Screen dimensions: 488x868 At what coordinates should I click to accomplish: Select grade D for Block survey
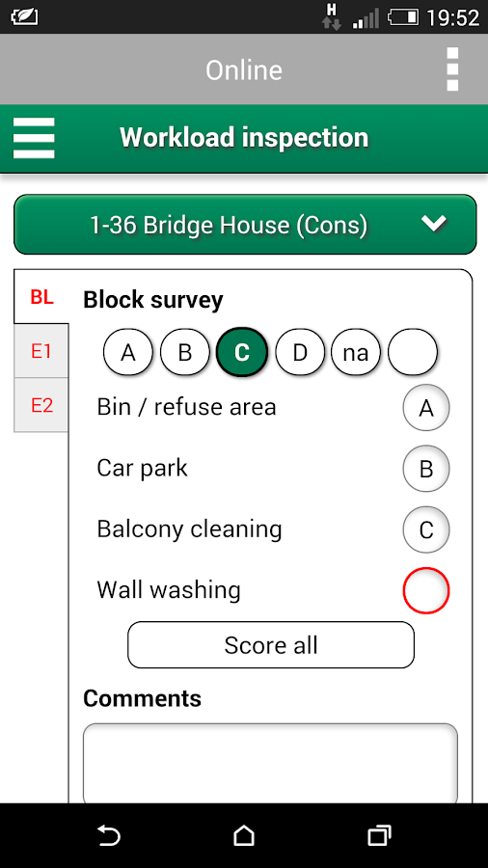point(299,352)
